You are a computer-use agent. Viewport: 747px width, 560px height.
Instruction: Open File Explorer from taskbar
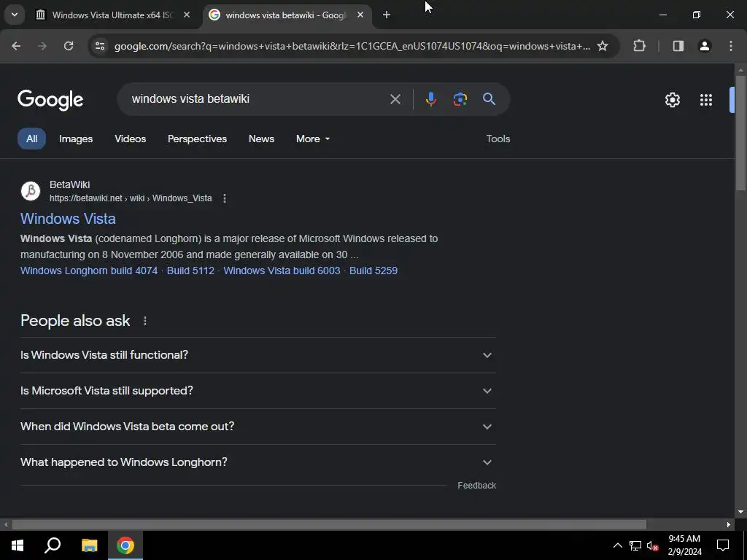pyautogui.click(x=89, y=545)
